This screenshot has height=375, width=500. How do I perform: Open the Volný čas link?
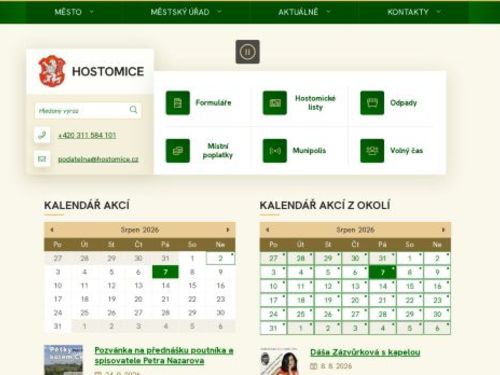(406, 151)
